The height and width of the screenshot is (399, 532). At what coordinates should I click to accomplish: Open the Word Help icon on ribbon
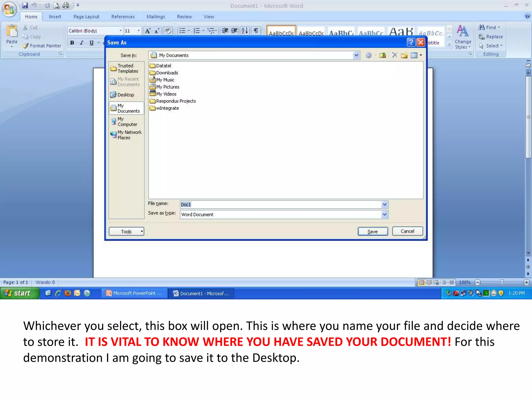click(527, 16)
